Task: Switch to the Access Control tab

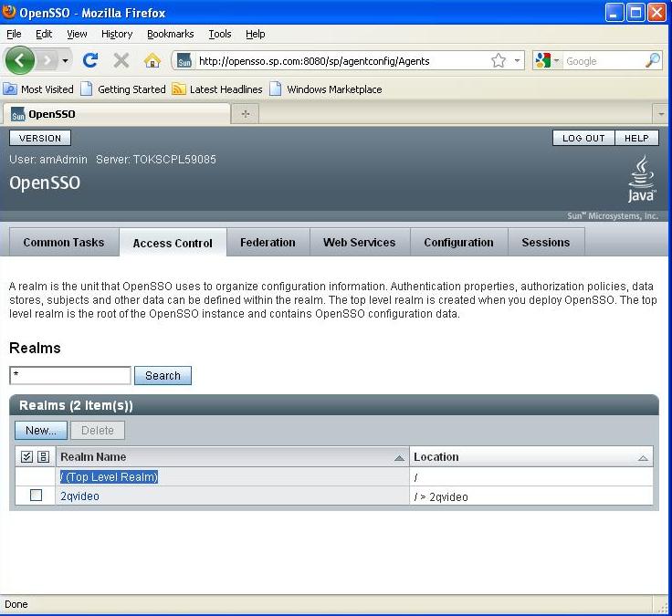Action: tap(173, 243)
